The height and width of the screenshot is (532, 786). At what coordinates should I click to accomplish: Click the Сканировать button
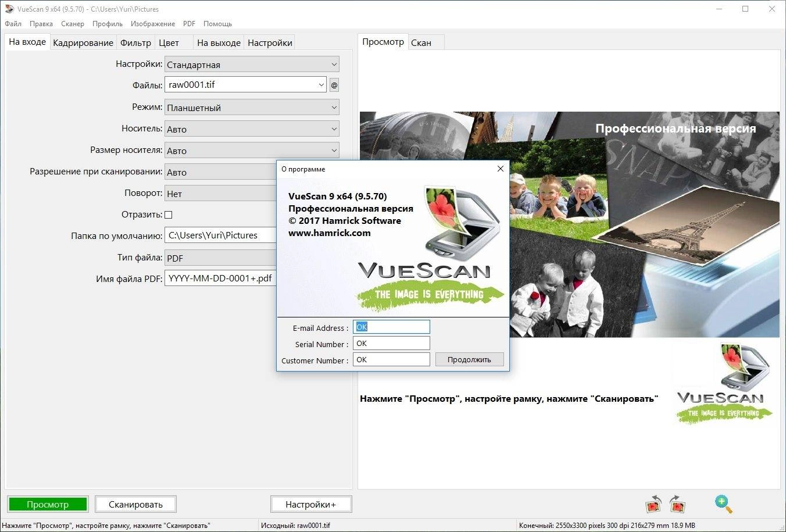tap(135, 504)
